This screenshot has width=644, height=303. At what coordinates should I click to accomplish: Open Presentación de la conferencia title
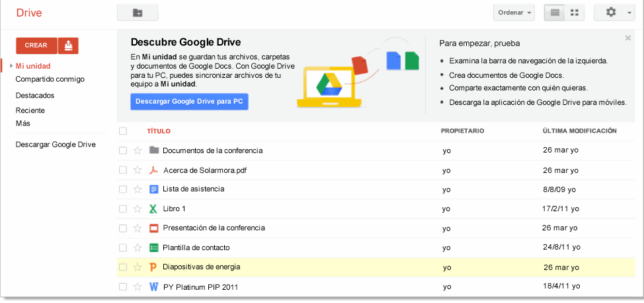point(214,228)
